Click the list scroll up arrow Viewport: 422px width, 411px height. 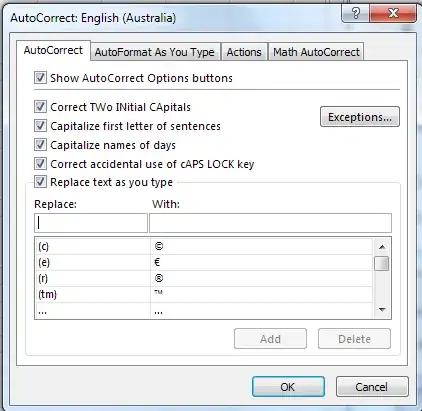pos(382,247)
